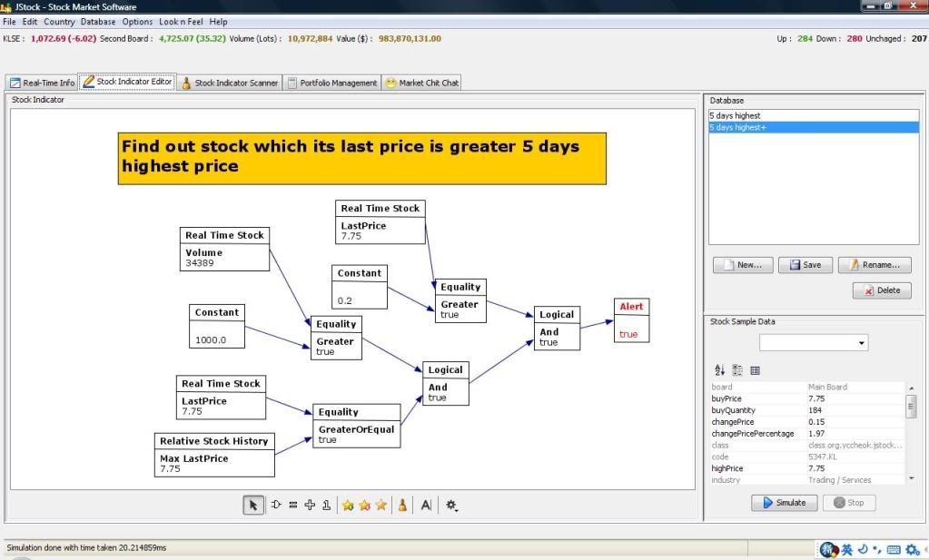Click the changePrice value 0.15 cell
Image resolution: width=929 pixels, height=560 pixels.
tap(855, 422)
